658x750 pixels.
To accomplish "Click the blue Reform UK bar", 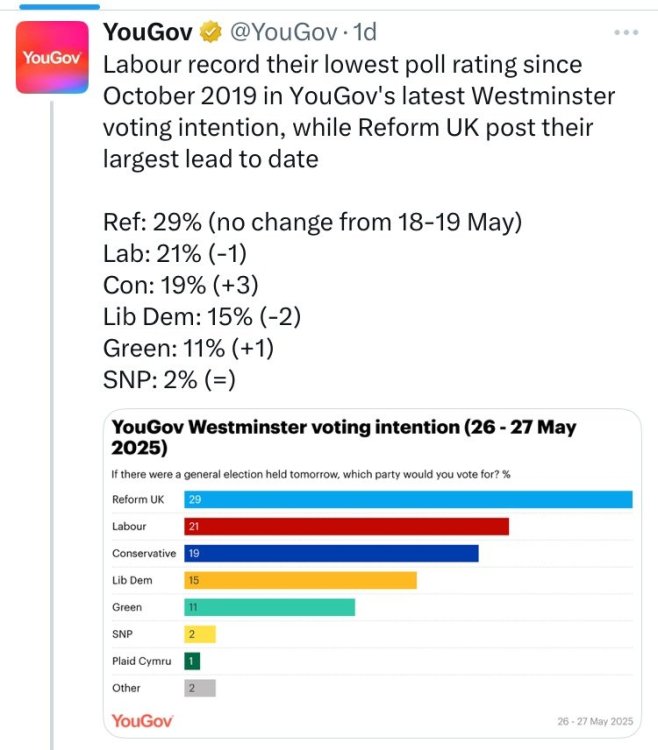I will [408, 499].
